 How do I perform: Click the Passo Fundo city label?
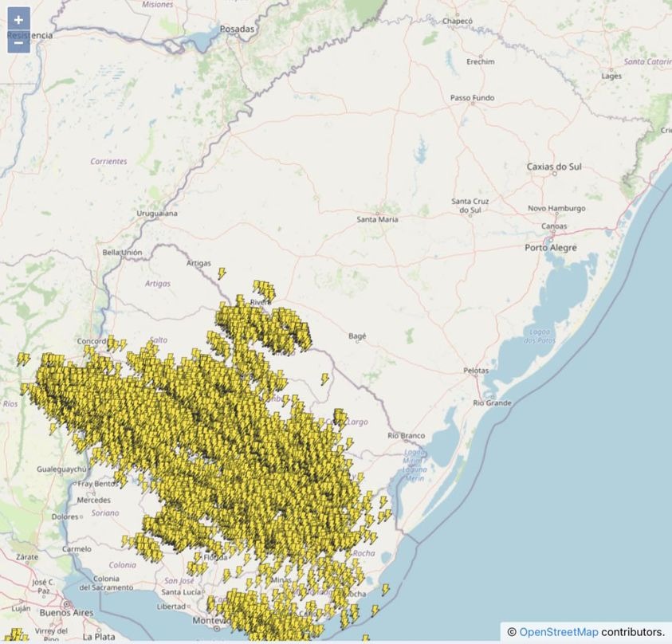[x=472, y=98]
